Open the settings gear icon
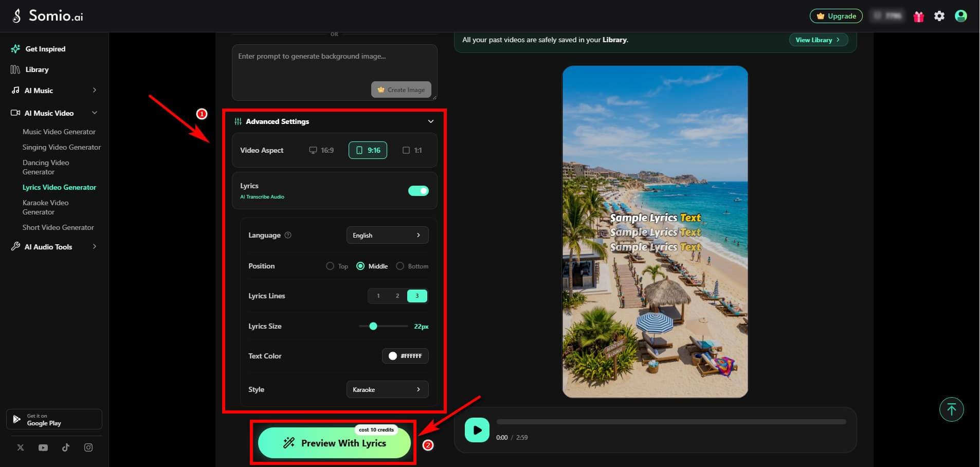The image size is (980, 467). pos(939,16)
